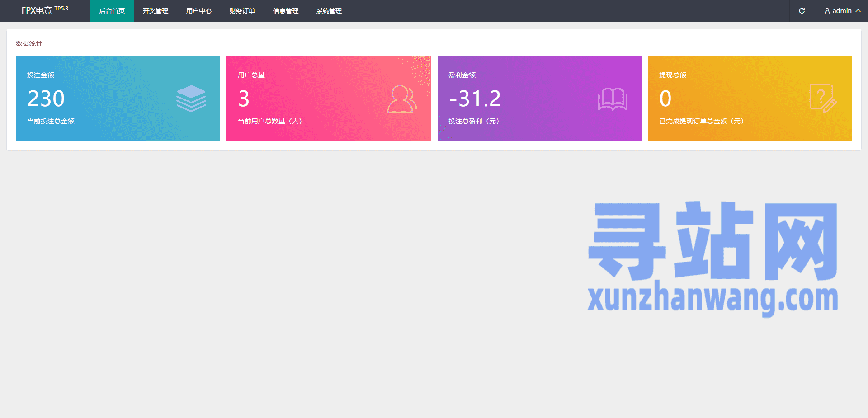Click the 已完成提现订单总金额（元） caption

click(702, 121)
